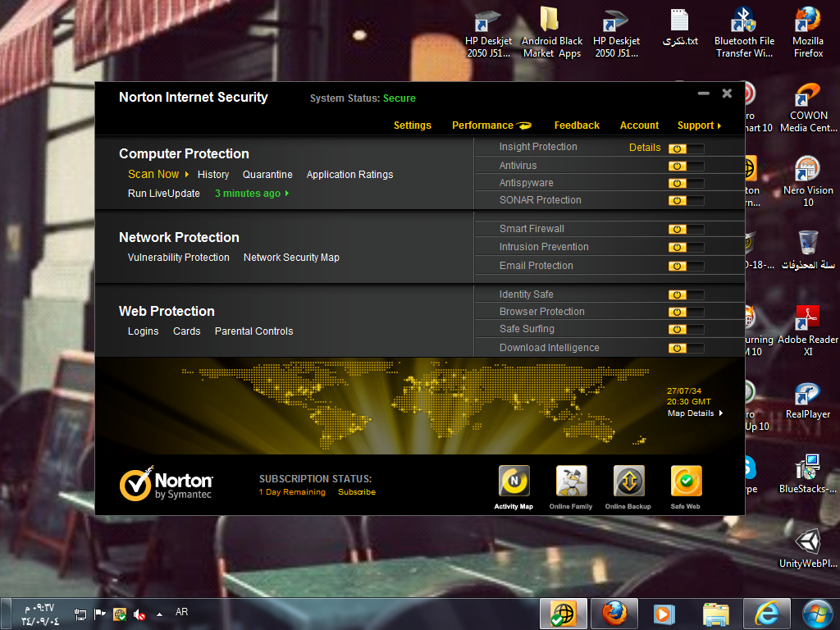Toggle the Safe Surfing switch
The height and width of the screenshot is (630, 840).
tap(687, 329)
